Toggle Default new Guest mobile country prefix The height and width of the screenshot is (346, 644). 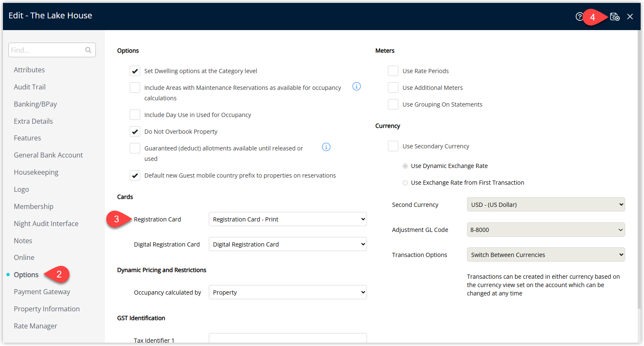[x=135, y=176]
